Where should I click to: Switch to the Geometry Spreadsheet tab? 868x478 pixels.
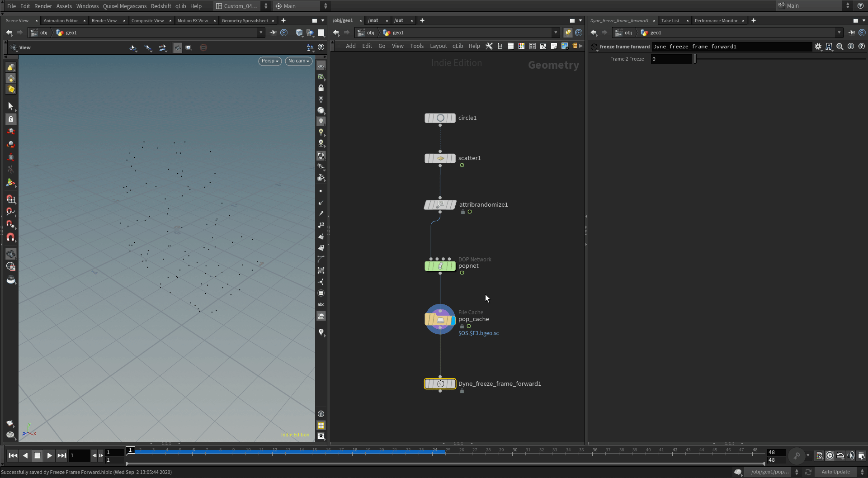point(245,20)
